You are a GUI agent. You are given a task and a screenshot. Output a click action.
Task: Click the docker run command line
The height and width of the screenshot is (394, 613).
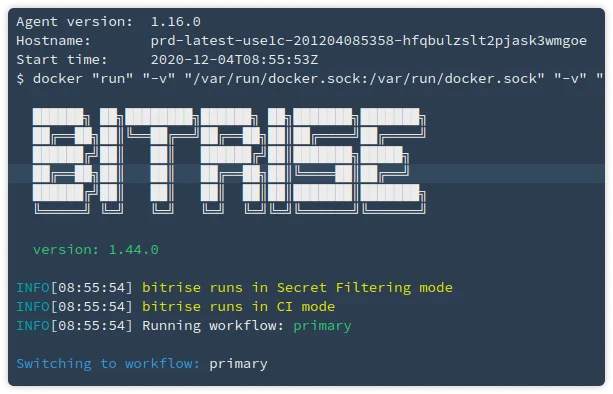[x=310, y=79]
